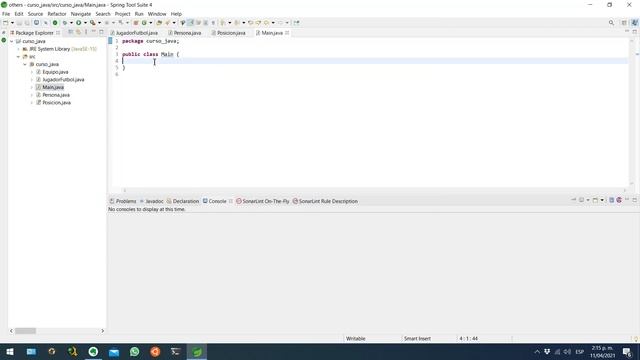Screen dimensions: 640x360
Task: Click the Run external tools icon
Action: [93, 23]
